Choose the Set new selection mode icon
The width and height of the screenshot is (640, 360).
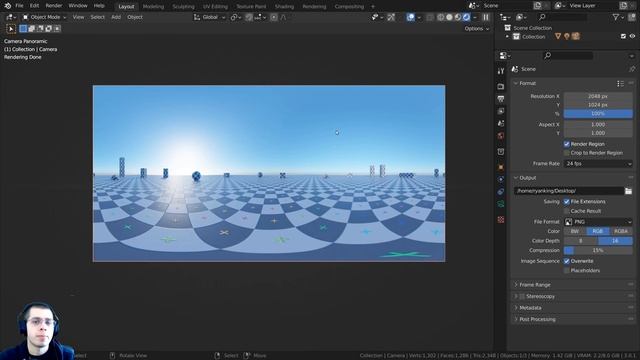point(23,29)
